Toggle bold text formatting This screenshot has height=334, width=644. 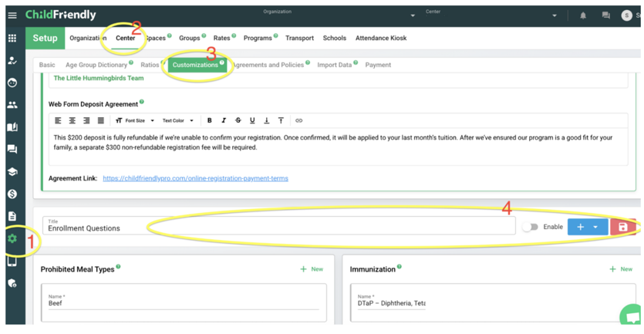coord(210,120)
